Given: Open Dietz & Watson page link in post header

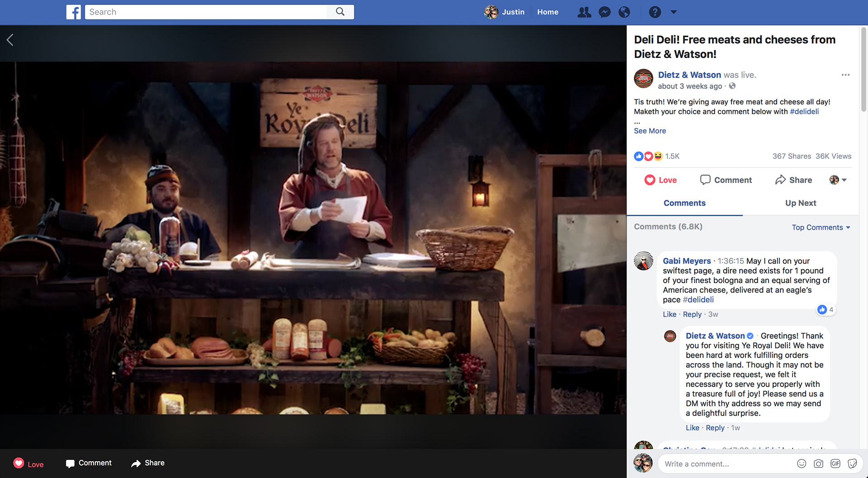Looking at the screenshot, I should coord(689,75).
